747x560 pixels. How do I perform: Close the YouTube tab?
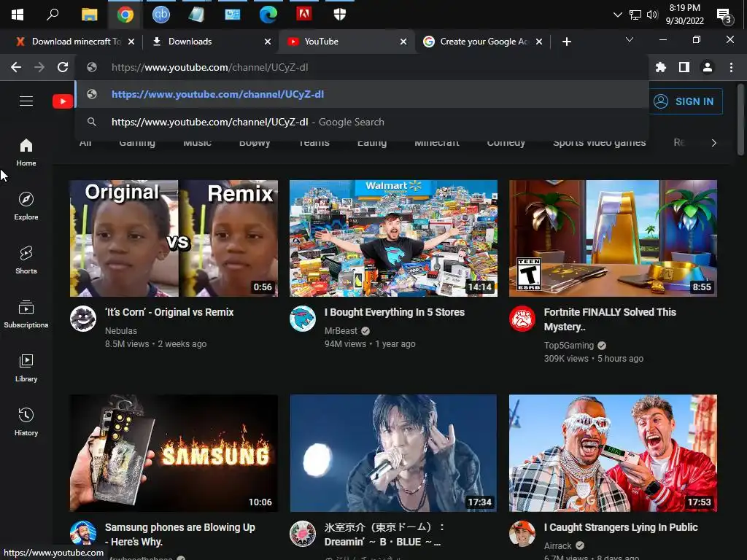403,42
